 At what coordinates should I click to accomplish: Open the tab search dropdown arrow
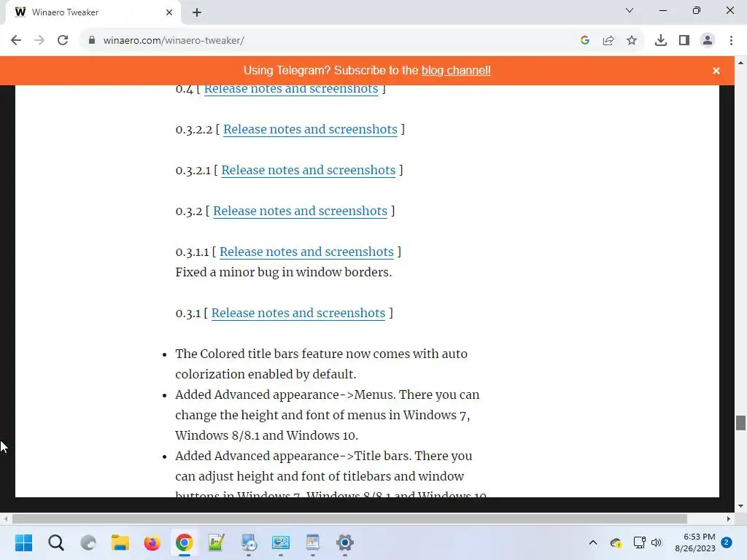[630, 10]
